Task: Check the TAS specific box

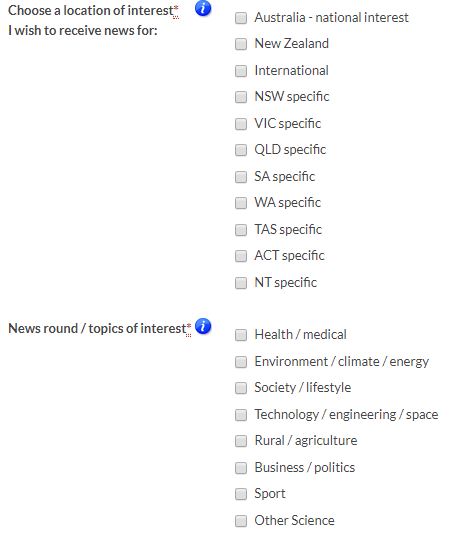Action: tap(241, 229)
